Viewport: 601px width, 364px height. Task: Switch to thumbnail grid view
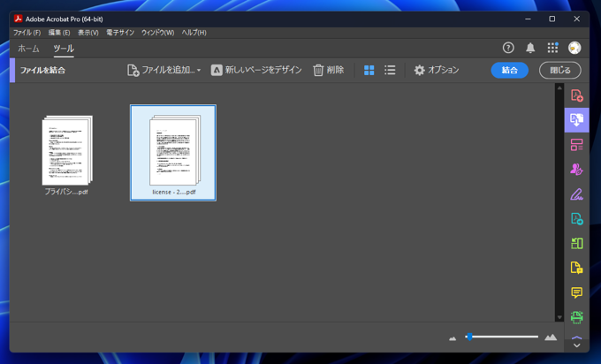[369, 70]
